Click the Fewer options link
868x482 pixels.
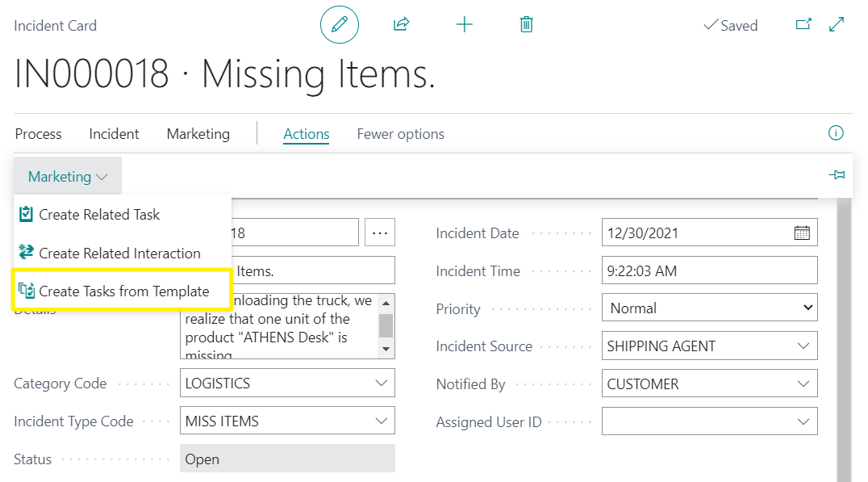tap(400, 134)
